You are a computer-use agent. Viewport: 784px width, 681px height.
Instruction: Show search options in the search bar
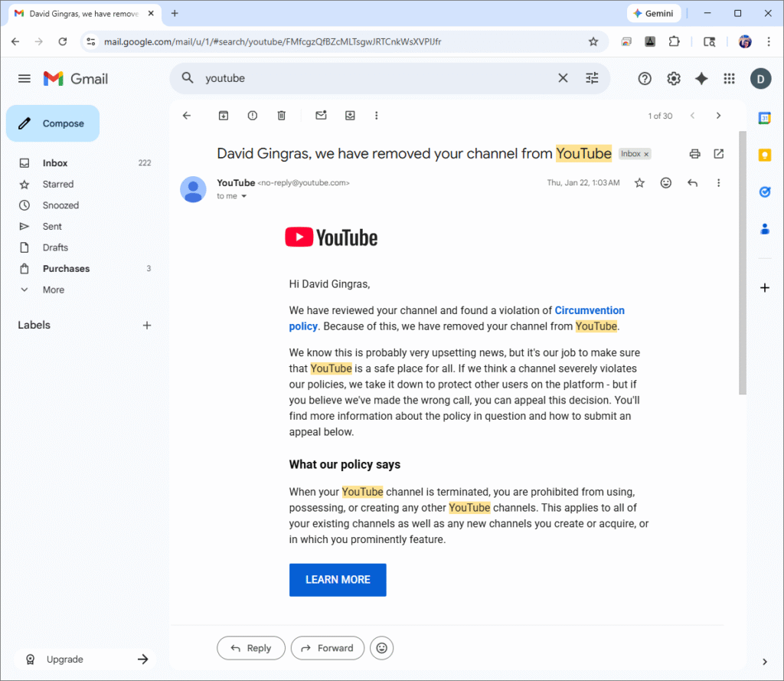click(x=592, y=78)
